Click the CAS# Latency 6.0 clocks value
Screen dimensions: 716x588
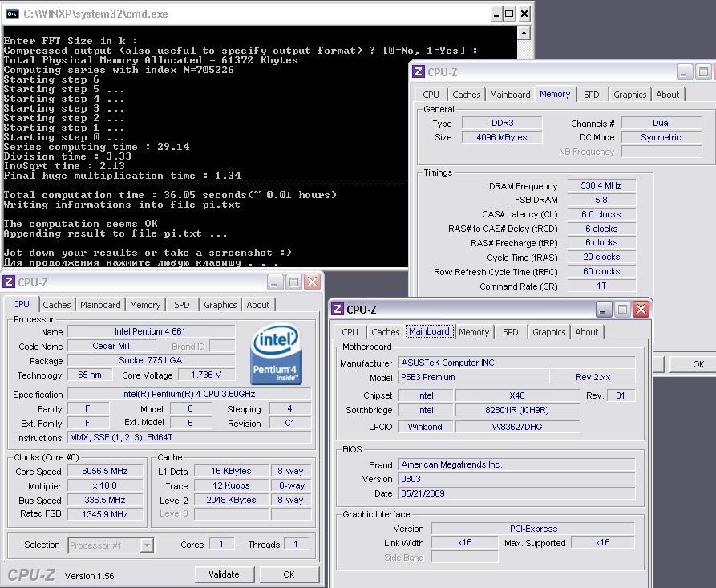pos(601,214)
